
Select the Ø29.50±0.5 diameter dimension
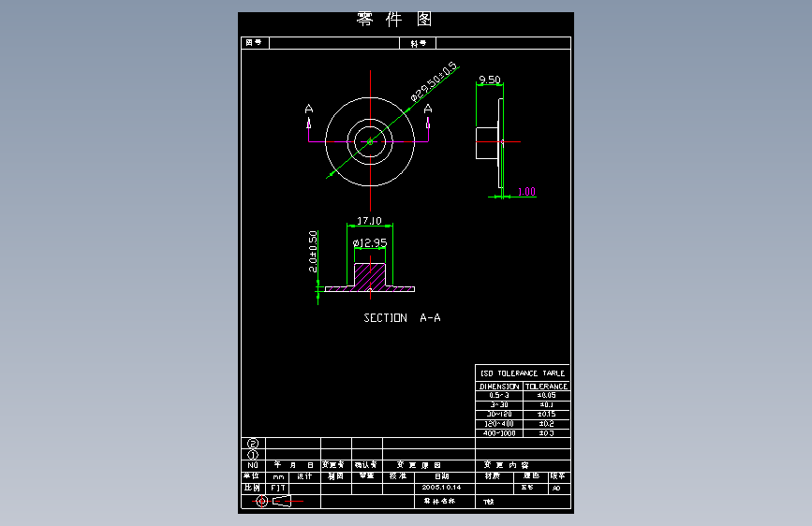(x=434, y=81)
